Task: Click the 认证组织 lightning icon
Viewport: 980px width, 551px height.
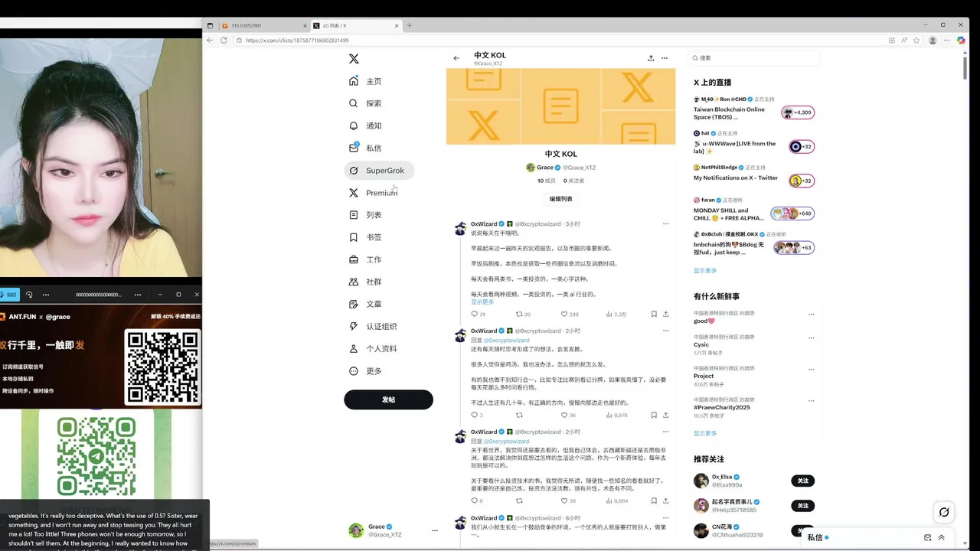Action: tap(354, 326)
